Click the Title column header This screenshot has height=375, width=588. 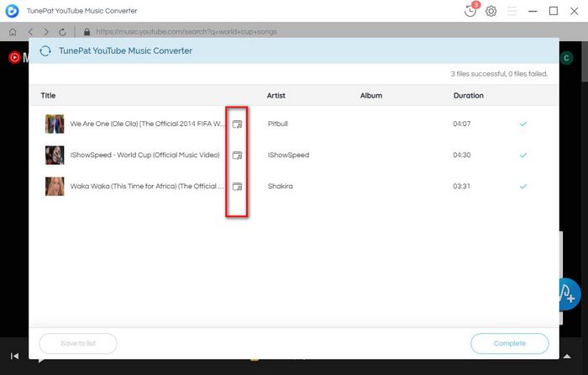tap(48, 96)
